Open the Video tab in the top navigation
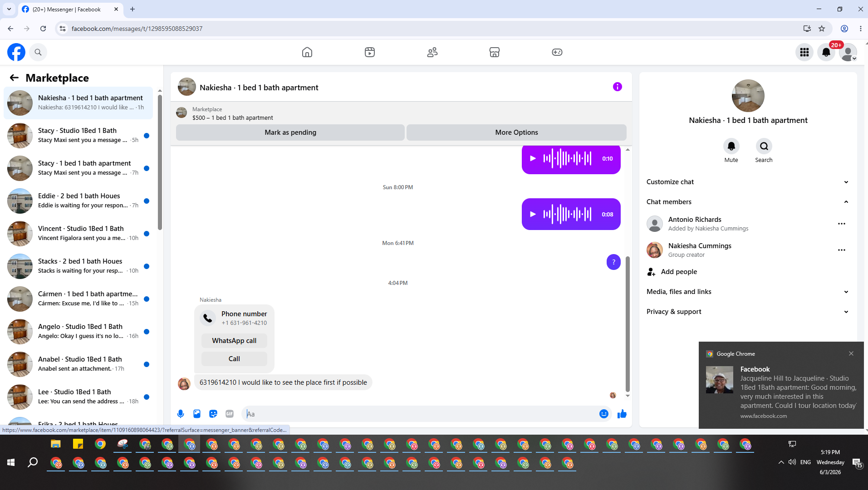This screenshot has height=490, width=868. click(370, 52)
